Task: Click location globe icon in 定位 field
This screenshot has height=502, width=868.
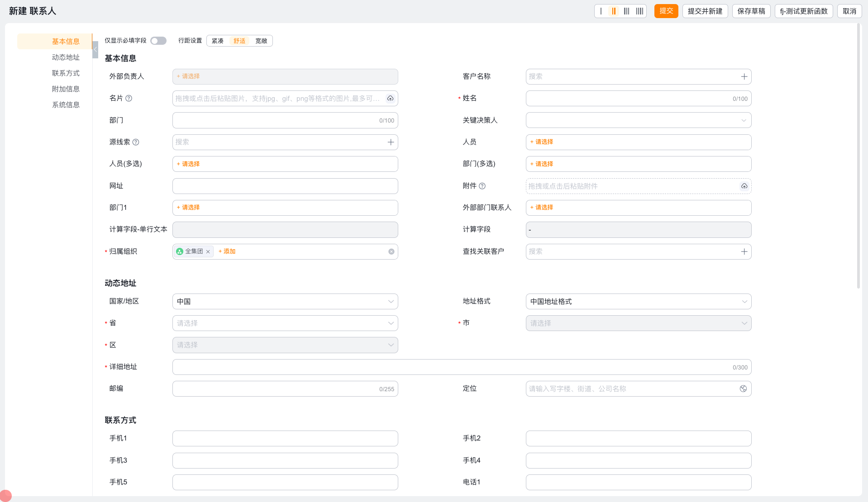Action: point(743,389)
